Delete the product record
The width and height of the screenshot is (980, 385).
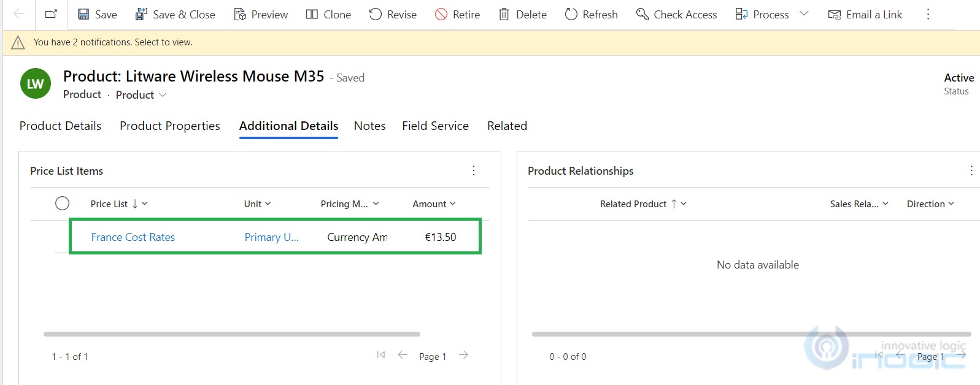(x=522, y=14)
